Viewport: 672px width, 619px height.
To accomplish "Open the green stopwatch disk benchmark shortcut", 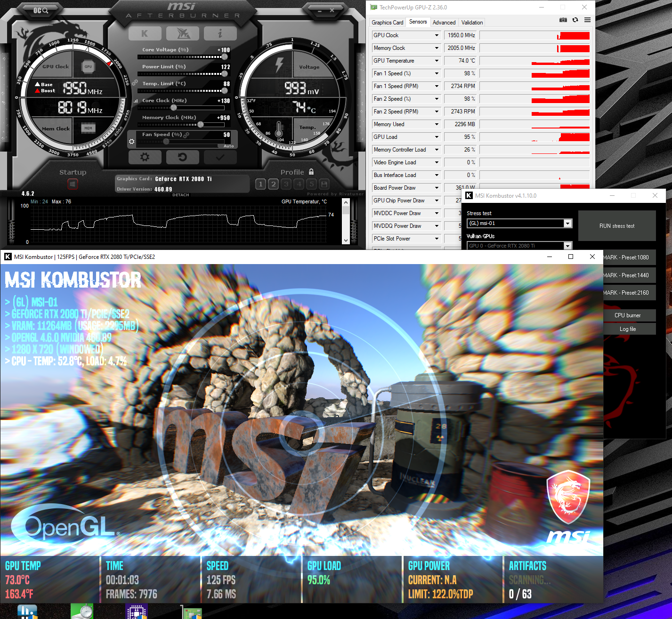I will [82, 612].
